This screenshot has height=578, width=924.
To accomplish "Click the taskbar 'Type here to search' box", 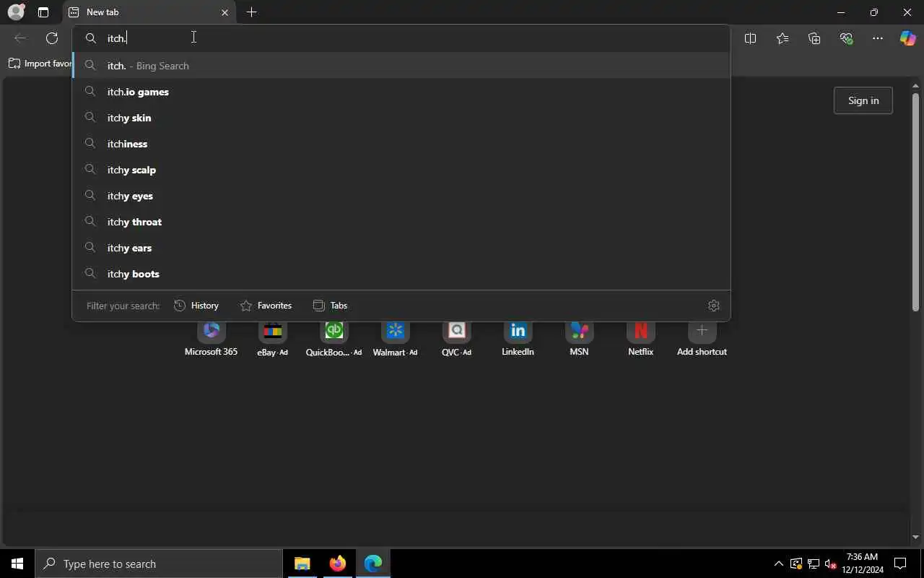I will click(159, 564).
